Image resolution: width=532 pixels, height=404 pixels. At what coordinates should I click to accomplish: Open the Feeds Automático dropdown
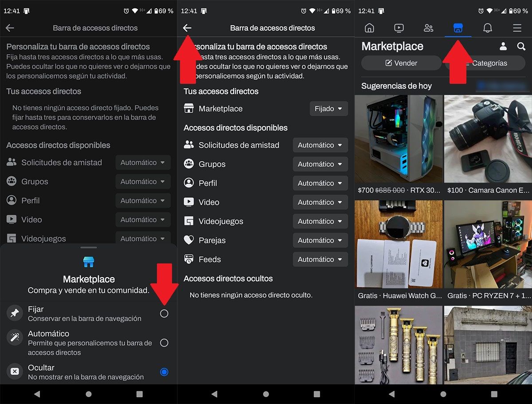[x=321, y=259]
